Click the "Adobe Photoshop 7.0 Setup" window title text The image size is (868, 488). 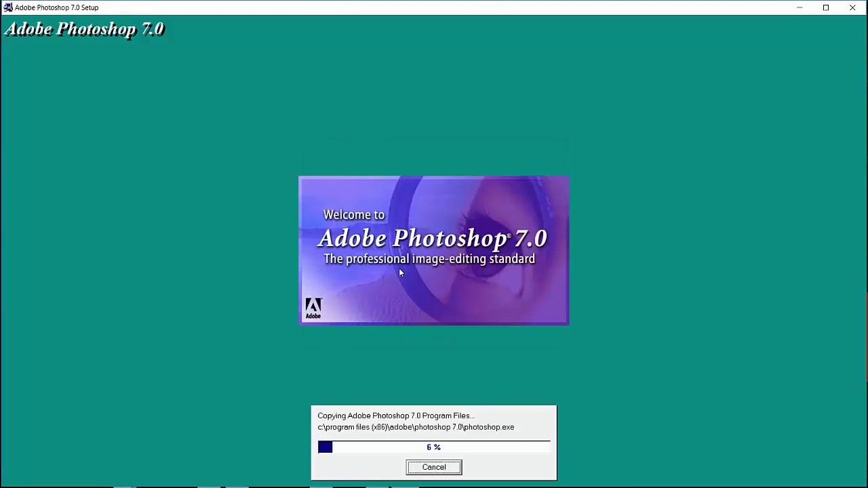point(57,7)
